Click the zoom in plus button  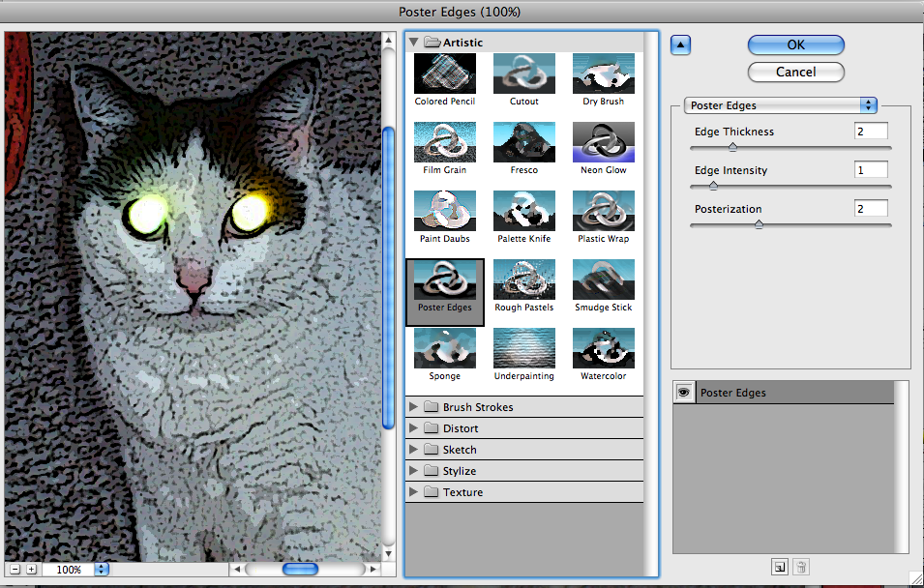click(x=31, y=570)
